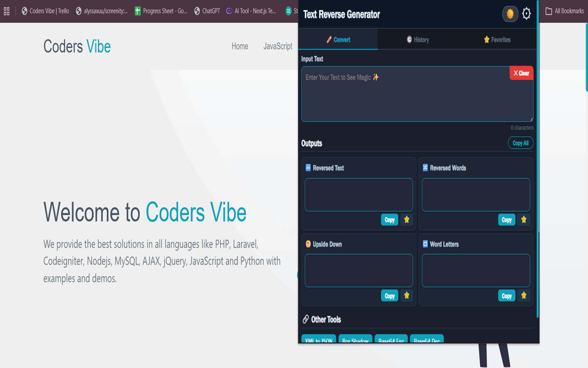The image size is (588, 368).
Task: Copy the Reversed Text output
Action: click(x=390, y=220)
